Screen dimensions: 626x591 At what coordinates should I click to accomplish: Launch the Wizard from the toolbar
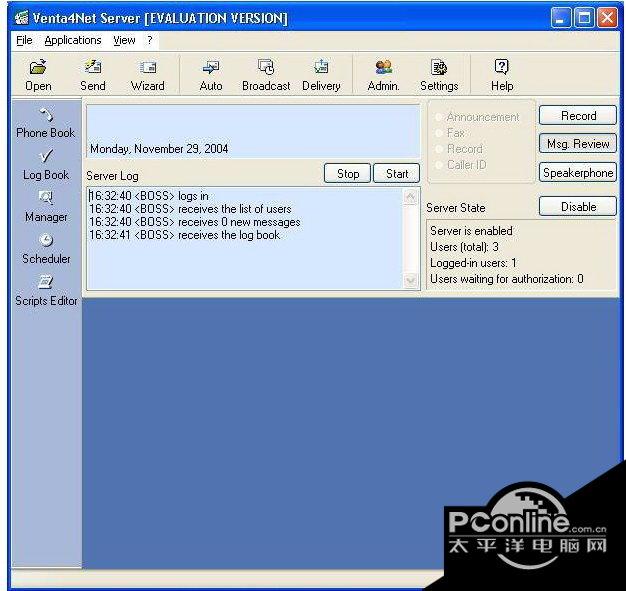coord(148,75)
